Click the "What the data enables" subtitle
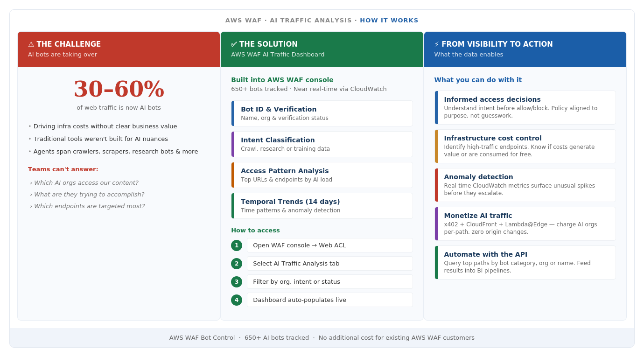The width and height of the screenshot is (644, 357). pos(469,55)
